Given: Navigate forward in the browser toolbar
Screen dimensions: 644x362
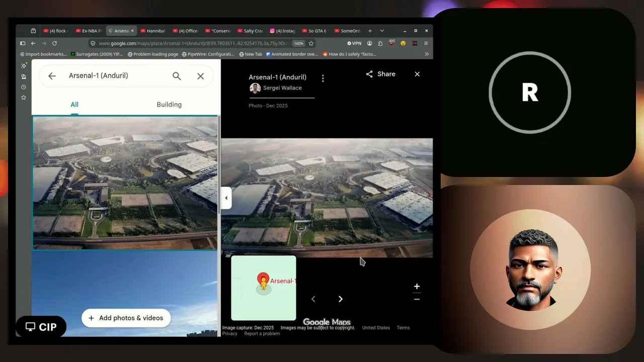Looking at the screenshot, I should click(x=44, y=43).
